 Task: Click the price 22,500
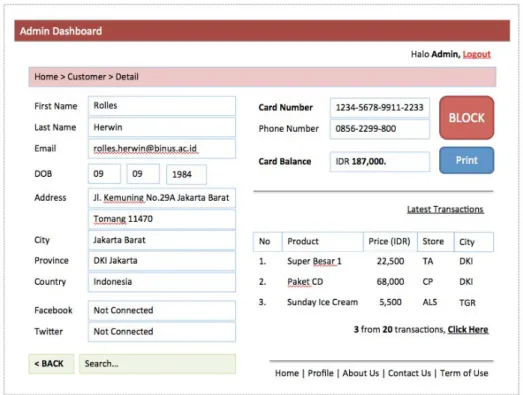click(390, 261)
